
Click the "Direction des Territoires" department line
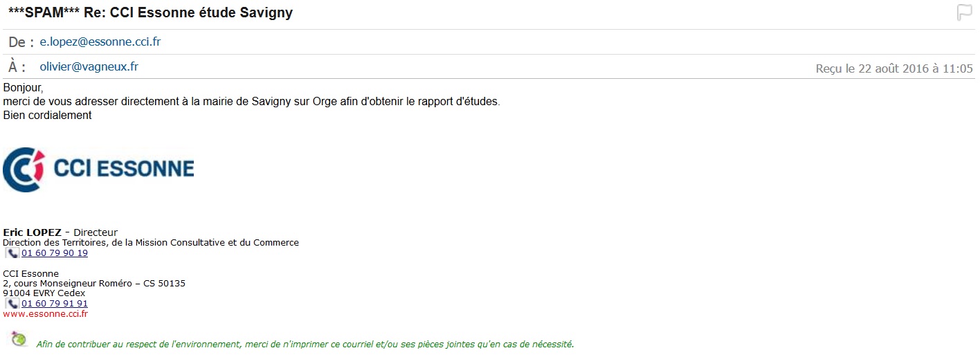(151, 243)
